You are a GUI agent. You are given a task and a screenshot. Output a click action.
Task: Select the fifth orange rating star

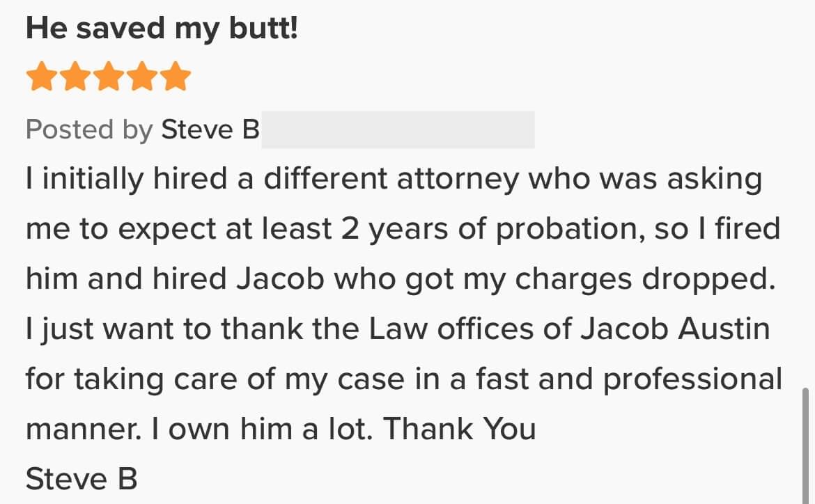(x=176, y=77)
